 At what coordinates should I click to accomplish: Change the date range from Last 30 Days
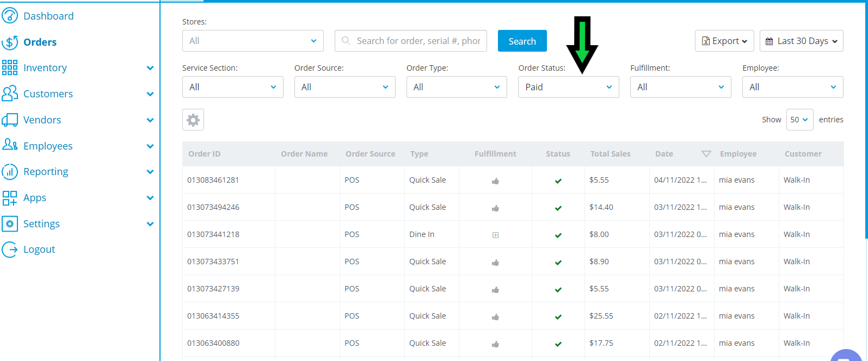(x=801, y=41)
